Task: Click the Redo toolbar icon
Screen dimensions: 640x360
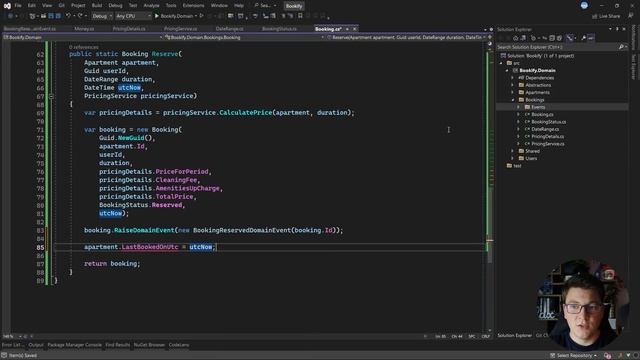Action: (x=80, y=16)
